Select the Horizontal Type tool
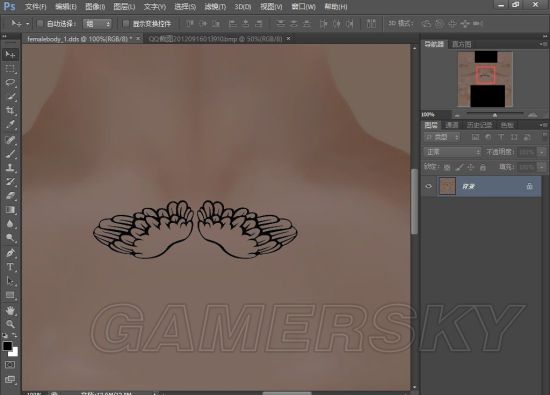 tap(10, 267)
